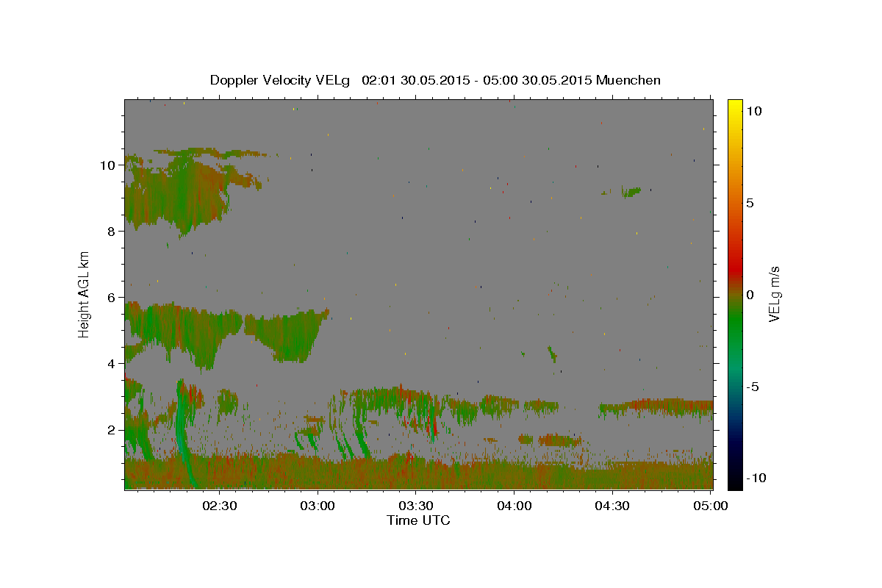Click the yellow top of the colorbar

click(735, 107)
